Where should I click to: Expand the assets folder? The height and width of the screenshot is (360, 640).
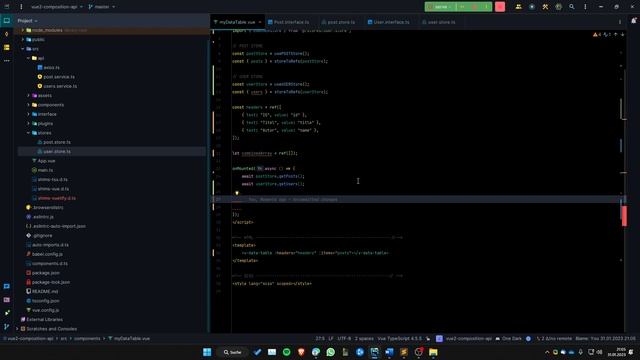point(29,96)
